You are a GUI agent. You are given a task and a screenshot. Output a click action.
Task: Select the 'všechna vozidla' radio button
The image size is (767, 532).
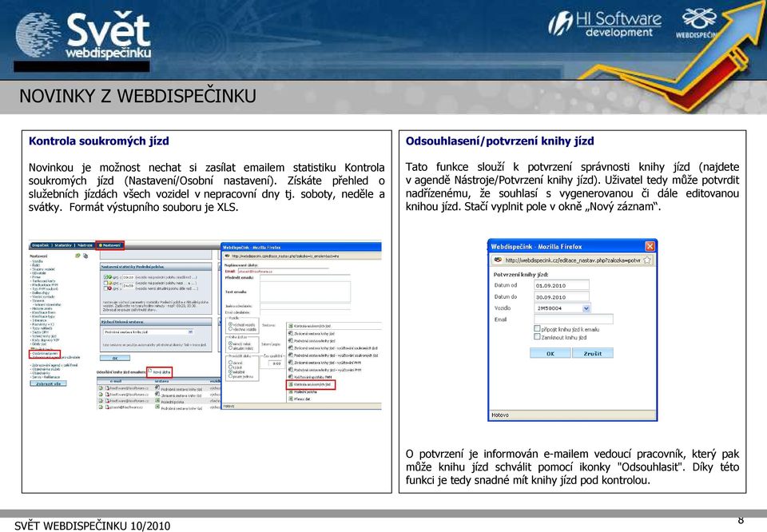tap(230, 329)
